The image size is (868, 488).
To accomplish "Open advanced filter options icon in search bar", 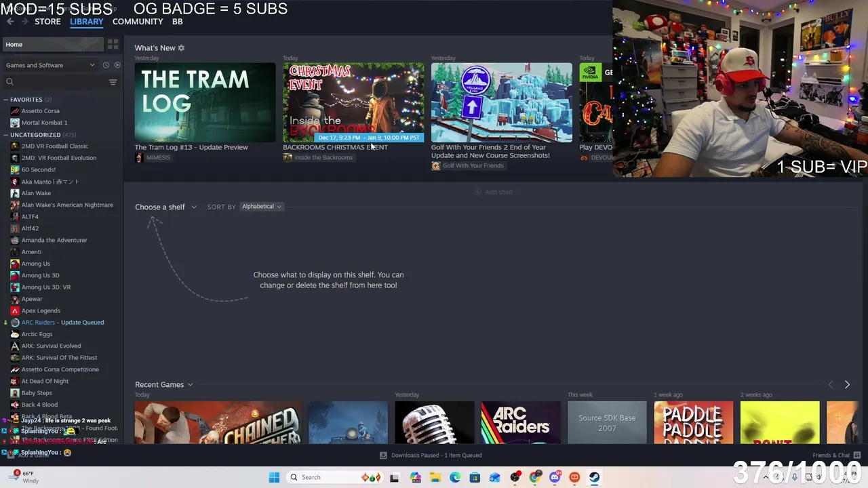I will click(113, 82).
